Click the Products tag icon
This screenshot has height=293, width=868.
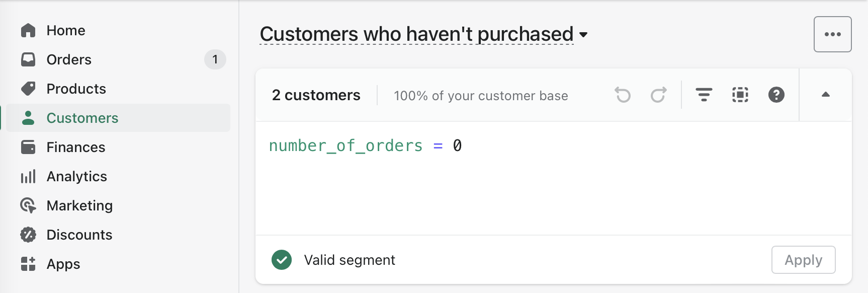[28, 89]
